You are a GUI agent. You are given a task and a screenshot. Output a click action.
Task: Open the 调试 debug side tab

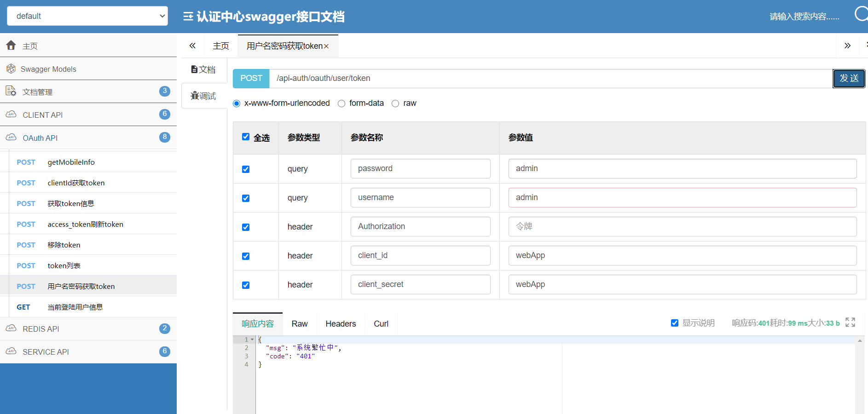(203, 96)
